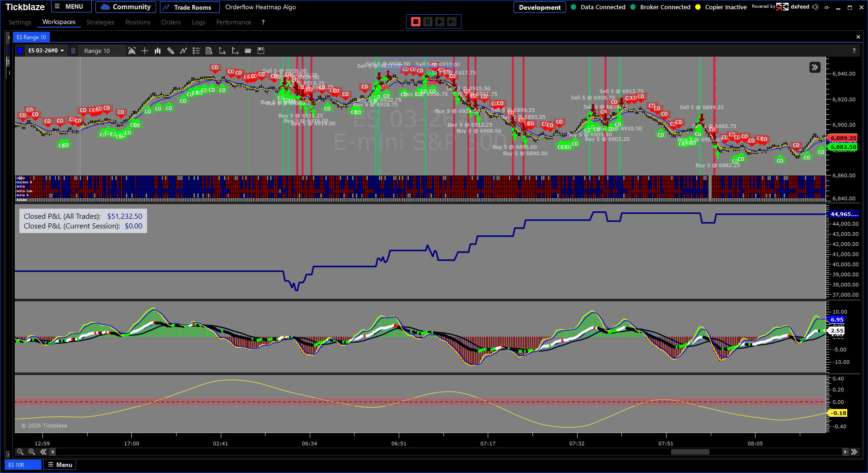Open the top MENU hamburger dropdown
The width and height of the screenshot is (868, 473).
pyautogui.click(x=69, y=7)
